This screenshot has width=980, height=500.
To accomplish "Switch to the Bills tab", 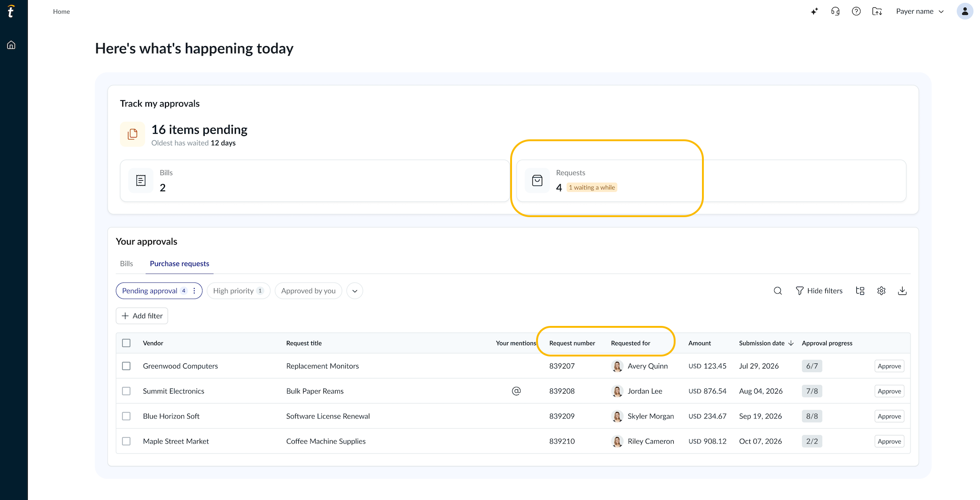I will [x=126, y=263].
